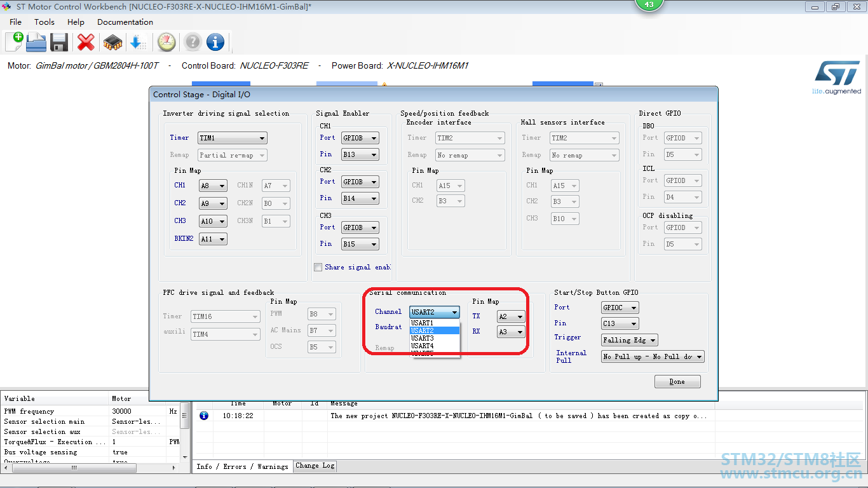
Task: Open the BKIN2 dropdown showing A11
Action: 213,239
